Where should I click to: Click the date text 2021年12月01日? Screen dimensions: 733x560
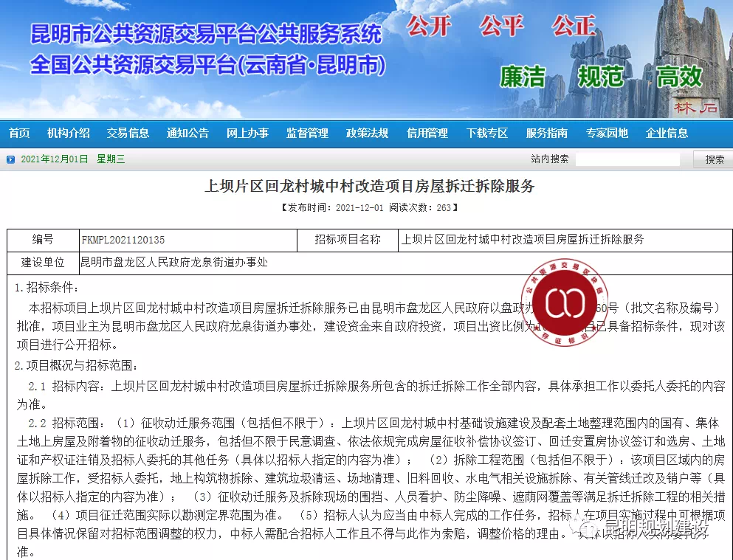(x=54, y=159)
